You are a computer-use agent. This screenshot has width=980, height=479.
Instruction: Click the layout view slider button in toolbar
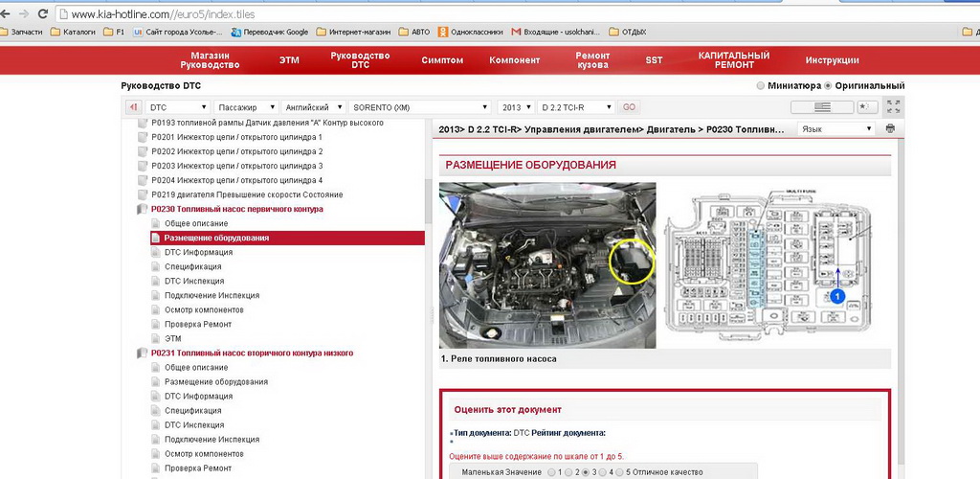click(822, 106)
